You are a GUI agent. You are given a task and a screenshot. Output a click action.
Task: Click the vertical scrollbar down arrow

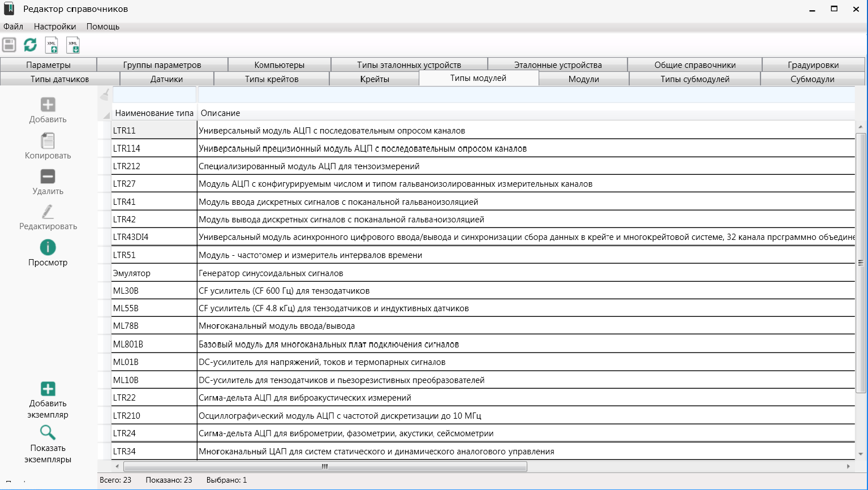click(x=861, y=454)
